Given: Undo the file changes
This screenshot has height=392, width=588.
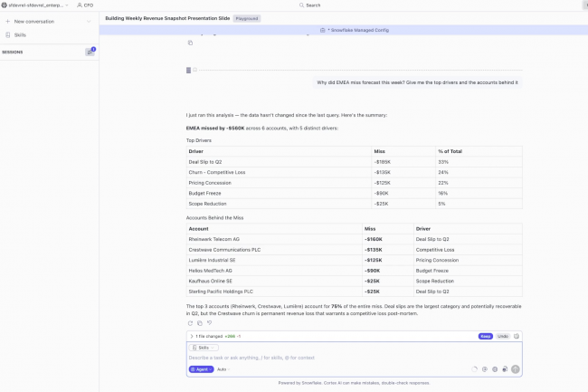Looking at the screenshot, I should [x=502, y=336].
